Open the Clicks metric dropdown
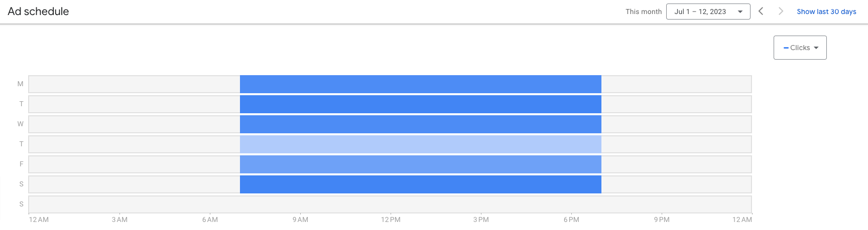868x230 pixels. 800,48
